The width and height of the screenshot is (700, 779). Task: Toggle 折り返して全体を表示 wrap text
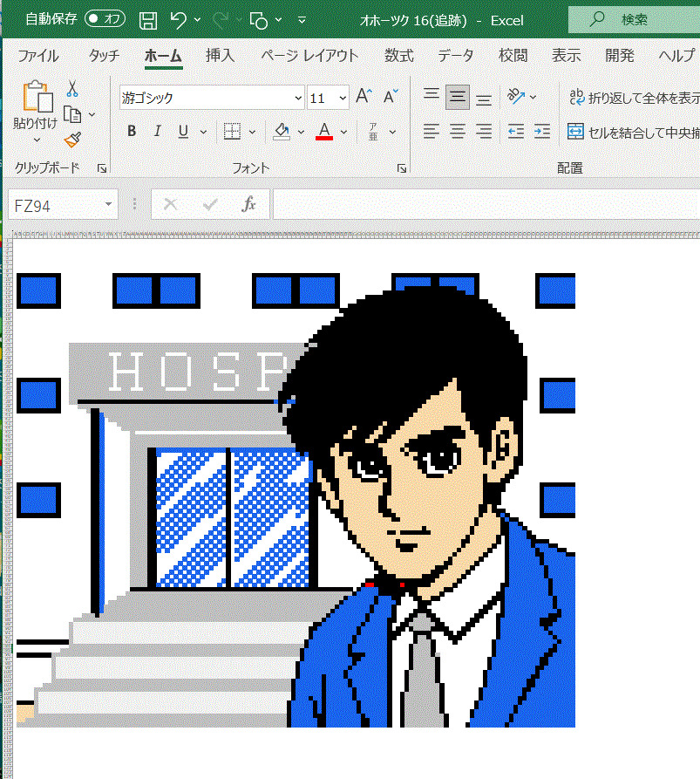pyautogui.click(x=634, y=98)
